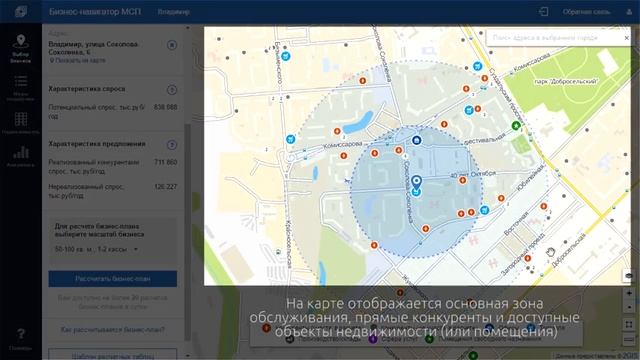Open the Выбор бизнеса sidebar section
This screenshot has height=360, width=640.
(20, 49)
